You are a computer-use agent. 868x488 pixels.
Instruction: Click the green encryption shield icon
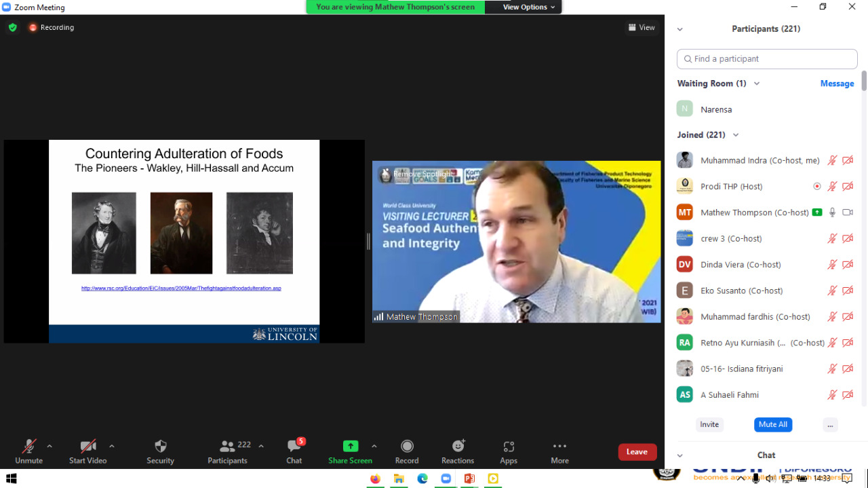(13, 27)
